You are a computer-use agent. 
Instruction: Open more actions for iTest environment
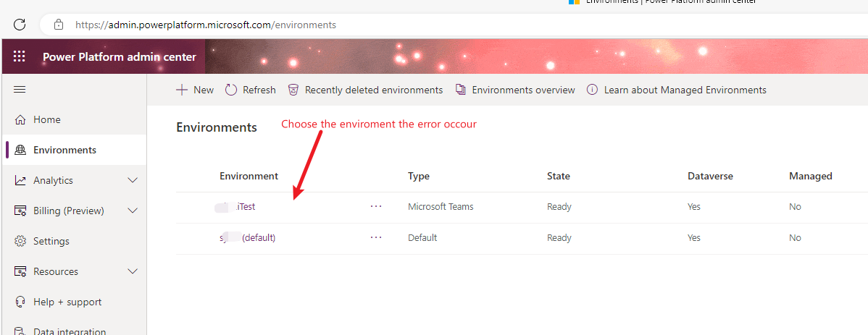377,206
